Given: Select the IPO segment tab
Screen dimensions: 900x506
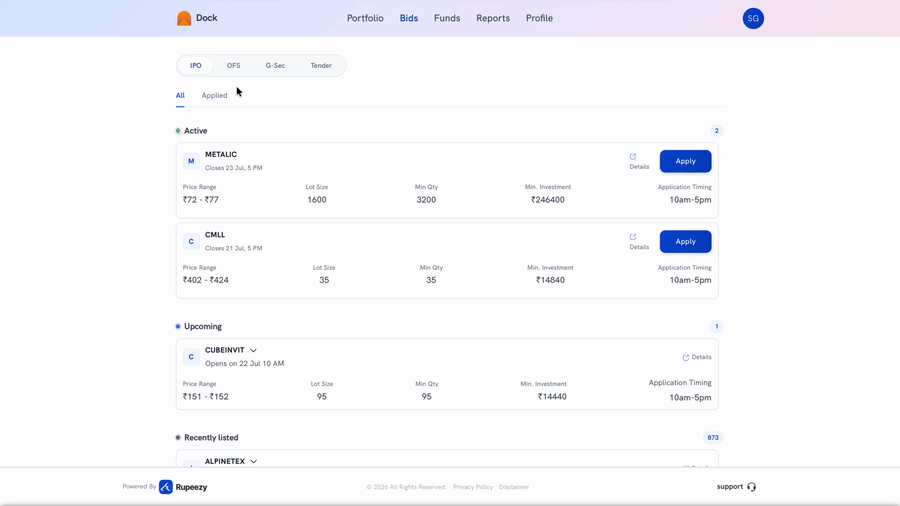Looking at the screenshot, I should coord(196,65).
